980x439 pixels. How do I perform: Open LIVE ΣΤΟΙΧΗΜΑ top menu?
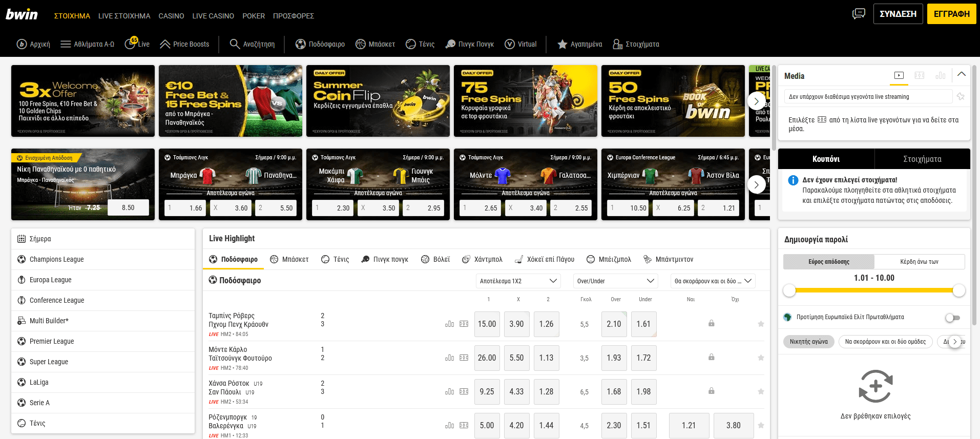pyautogui.click(x=124, y=16)
